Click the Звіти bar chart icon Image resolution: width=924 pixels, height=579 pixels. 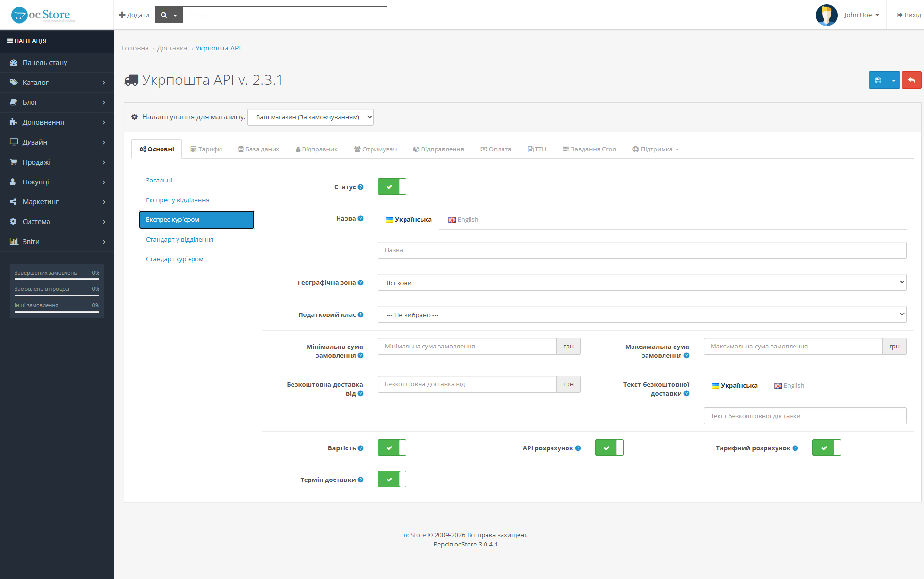[14, 242]
